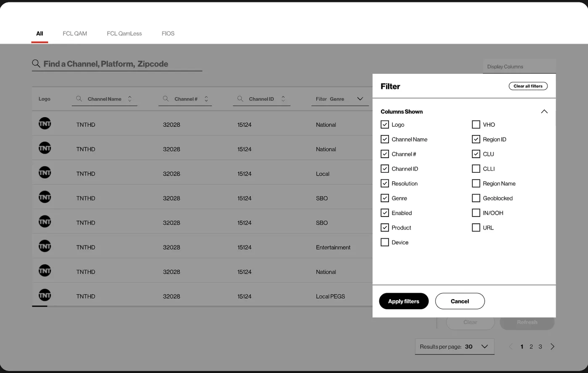Image resolution: width=588 pixels, height=373 pixels.
Task: Collapse the Columns Shown section
Action: click(544, 112)
